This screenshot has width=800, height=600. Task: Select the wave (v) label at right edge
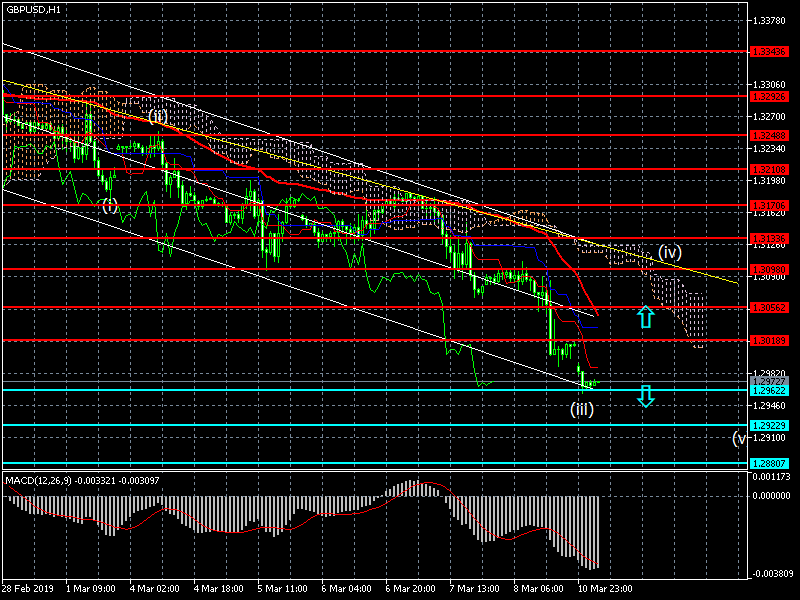pyautogui.click(x=739, y=438)
